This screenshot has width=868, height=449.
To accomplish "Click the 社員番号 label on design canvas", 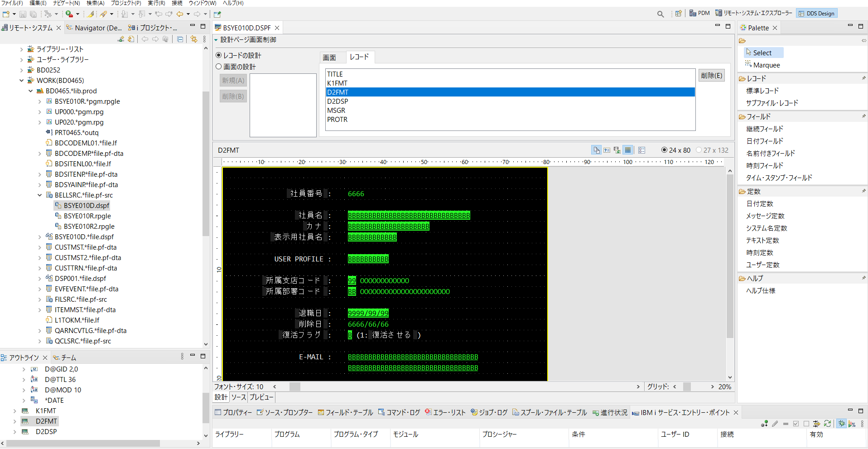I will point(306,193).
